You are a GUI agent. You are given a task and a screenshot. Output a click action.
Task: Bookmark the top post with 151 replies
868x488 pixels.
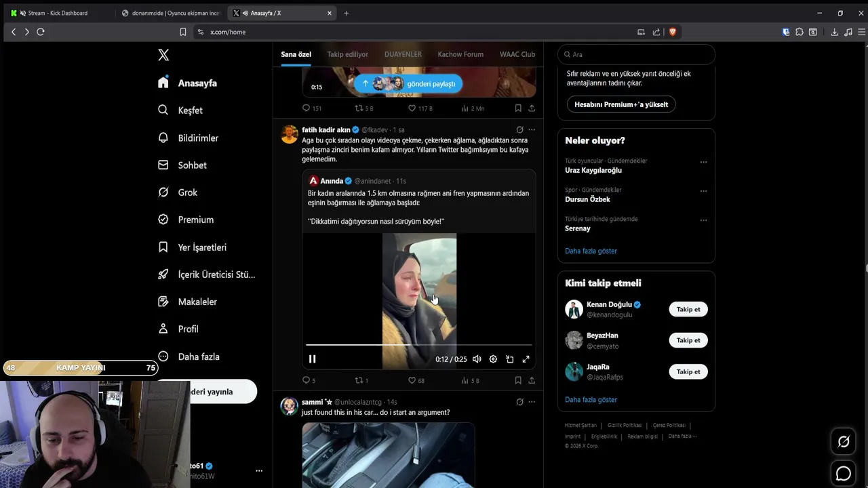tap(518, 108)
